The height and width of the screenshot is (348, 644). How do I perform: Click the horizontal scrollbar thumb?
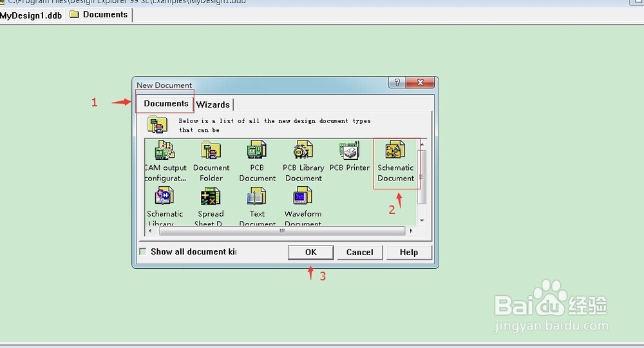[282, 231]
